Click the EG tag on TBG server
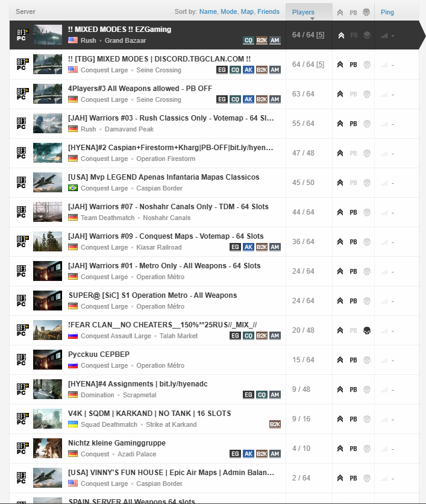Viewport: 426px width, 504px height. pyautogui.click(x=222, y=70)
